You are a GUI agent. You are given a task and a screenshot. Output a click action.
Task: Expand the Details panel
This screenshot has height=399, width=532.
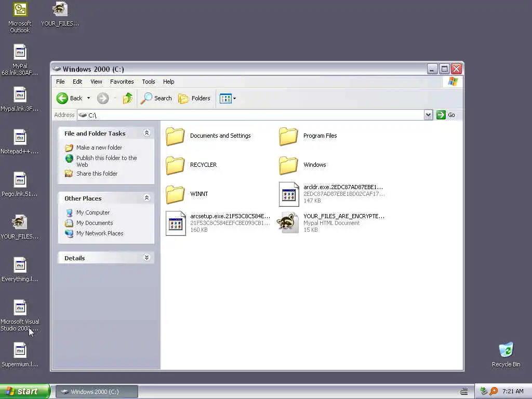(x=147, y=258)
